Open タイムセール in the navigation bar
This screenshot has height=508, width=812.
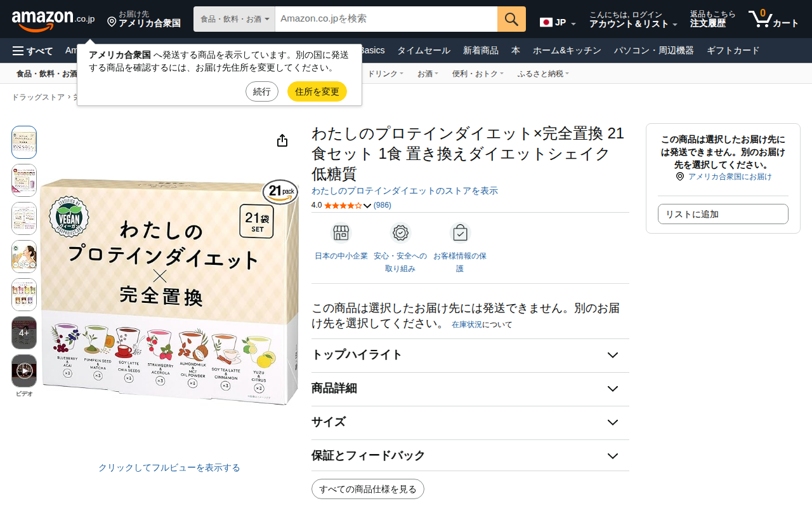[424, 51]
